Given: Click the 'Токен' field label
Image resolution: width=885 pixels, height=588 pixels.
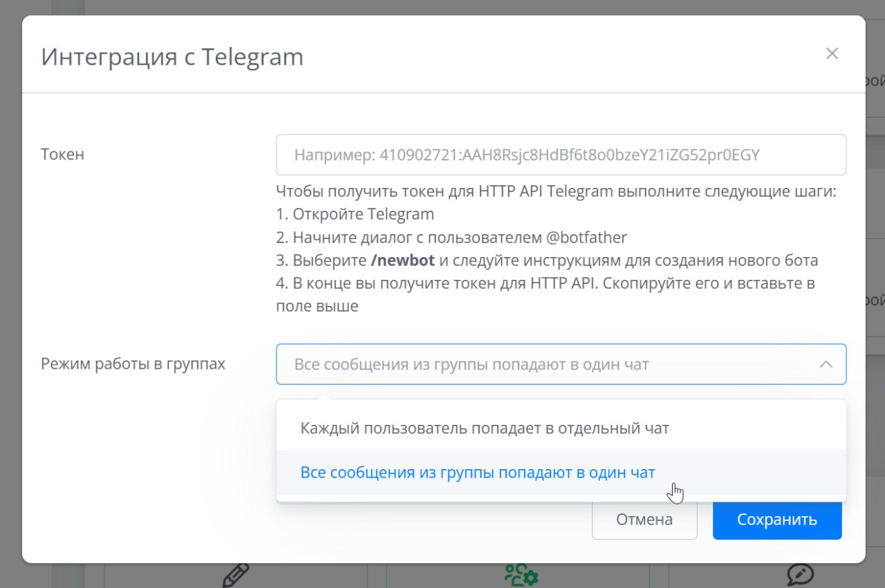Looking at the screenshot, I should point(63,154).
